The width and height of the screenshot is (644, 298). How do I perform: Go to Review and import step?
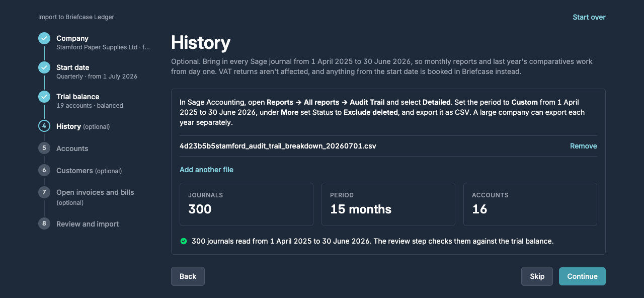coord(94,224)
